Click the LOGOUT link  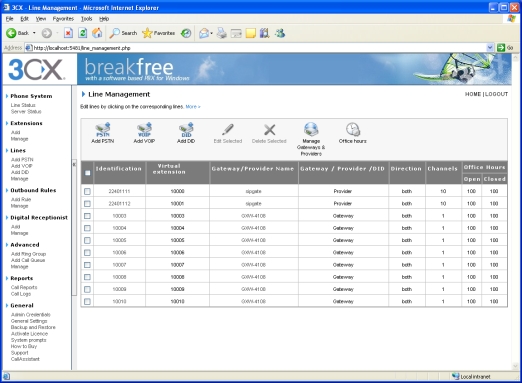496,94
